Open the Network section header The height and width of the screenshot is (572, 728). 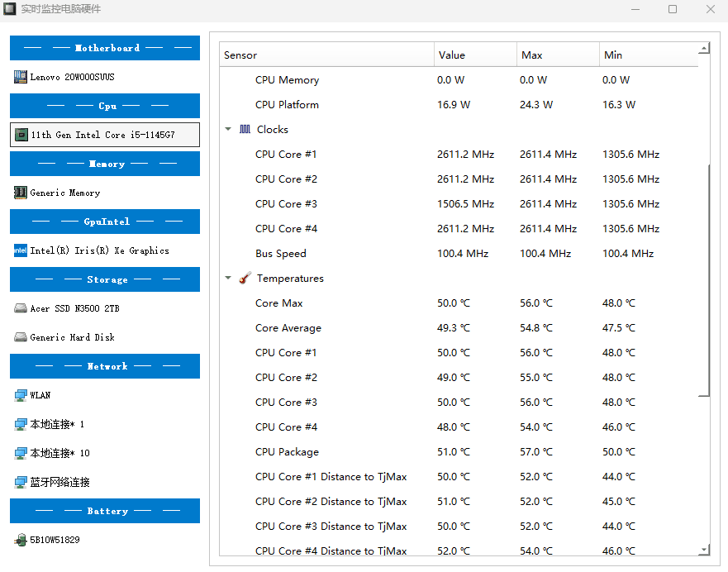click(105, 366)
